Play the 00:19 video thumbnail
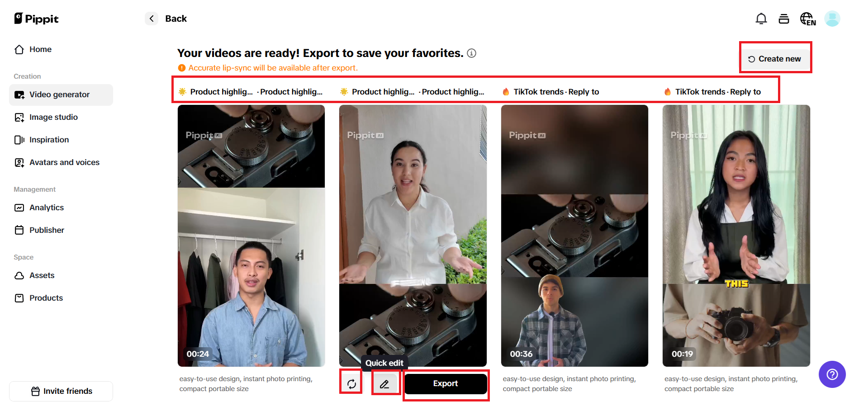The image size is (868, 406). (736, 236)
